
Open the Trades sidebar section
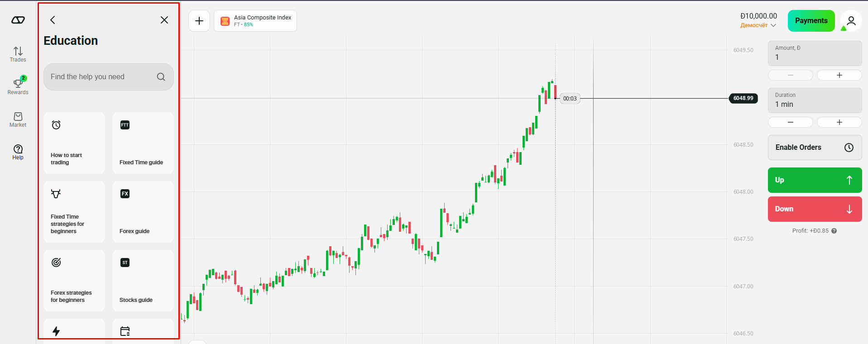pos(18,54)
